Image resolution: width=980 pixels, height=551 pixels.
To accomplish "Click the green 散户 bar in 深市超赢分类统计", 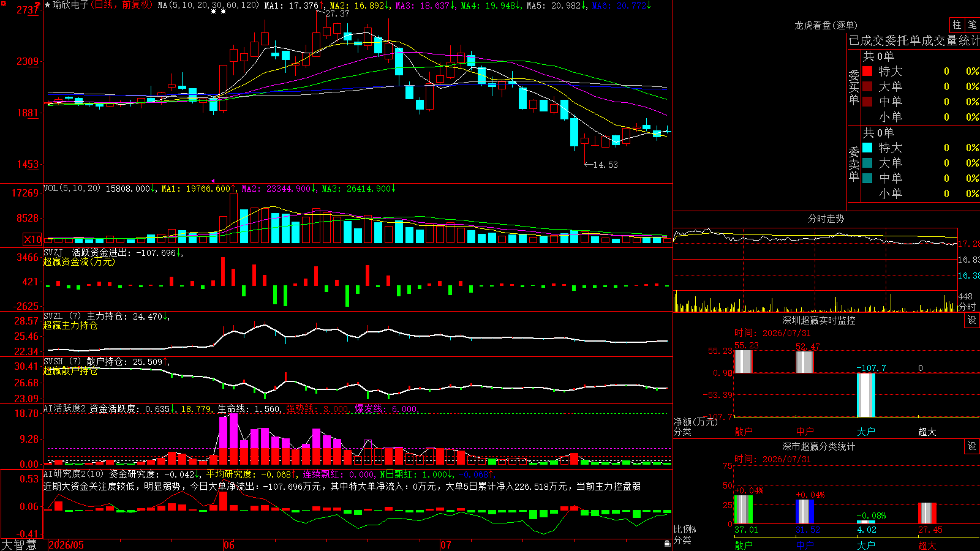I will pos(744,509).
